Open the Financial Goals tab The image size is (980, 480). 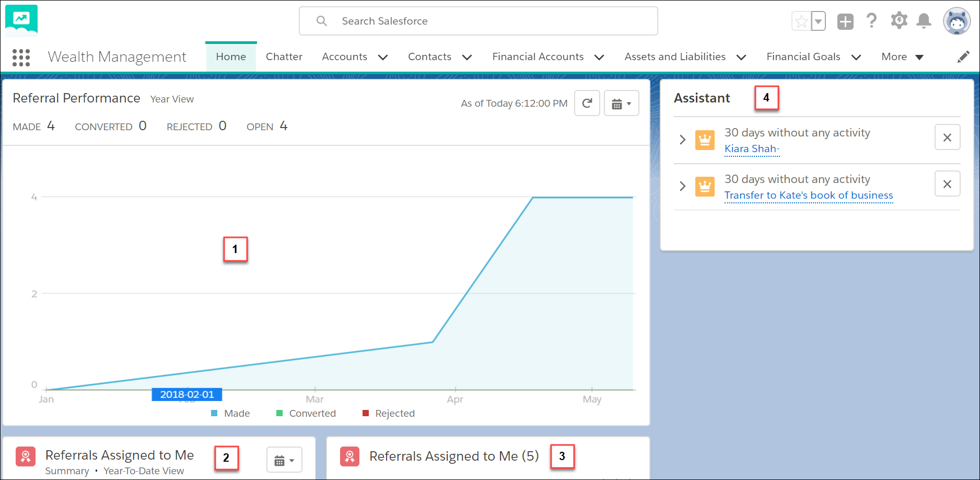[803, 56]
